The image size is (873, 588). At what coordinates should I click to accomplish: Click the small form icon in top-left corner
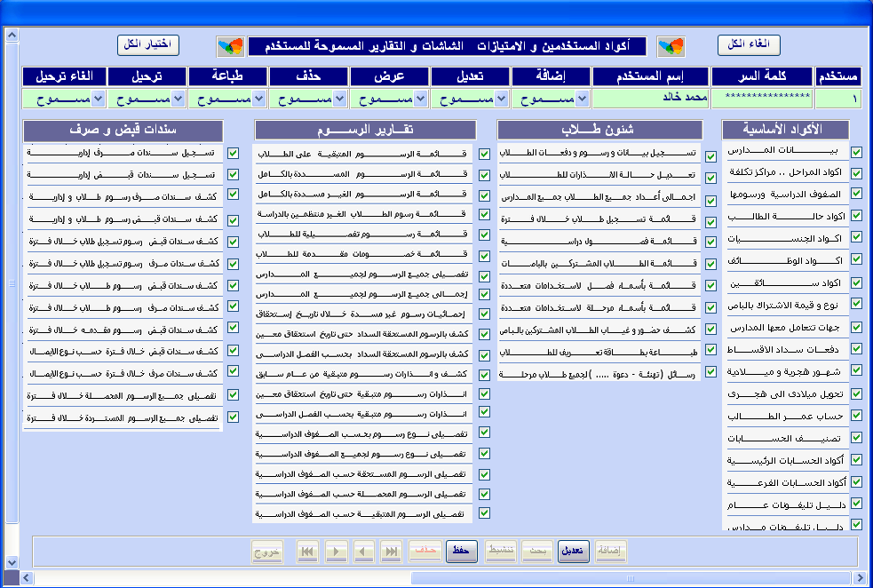click(x=12, y=36)
